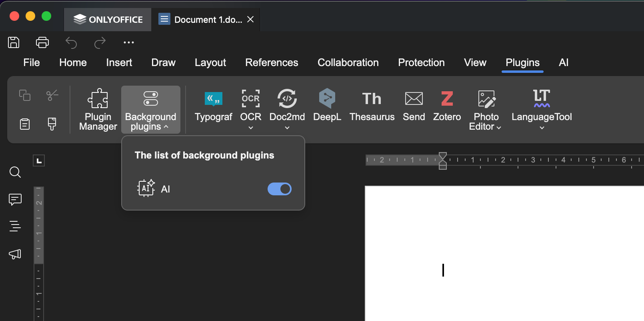Click the tab stop selector at the ruler corner
644x321 pixels.
pyautogui.click(x=39, y=161)
